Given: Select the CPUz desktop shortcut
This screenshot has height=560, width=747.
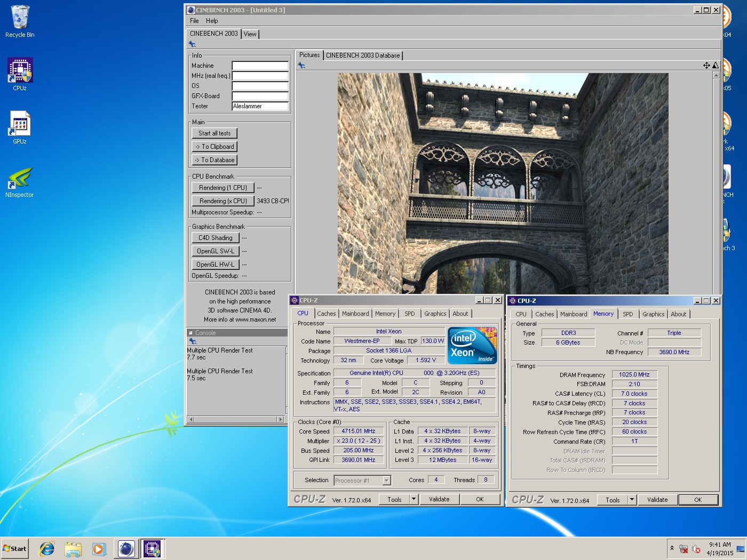Looking at the screenshot, I should coord(20,74).
